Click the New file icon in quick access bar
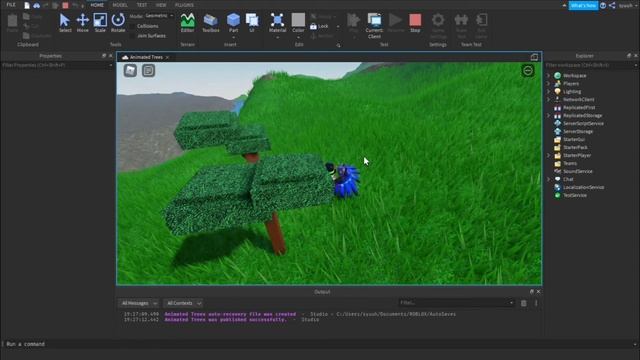This screenshot has width=640, height=360. [27, 5]
